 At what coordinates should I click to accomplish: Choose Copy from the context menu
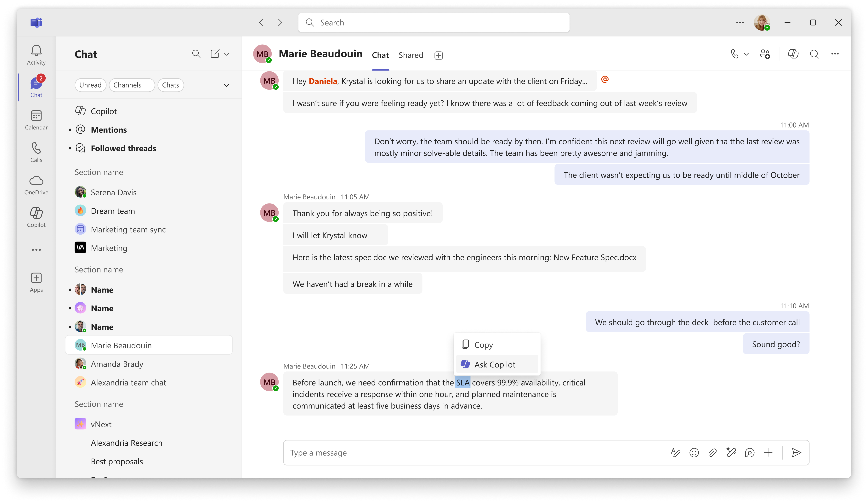pos(497,345)
